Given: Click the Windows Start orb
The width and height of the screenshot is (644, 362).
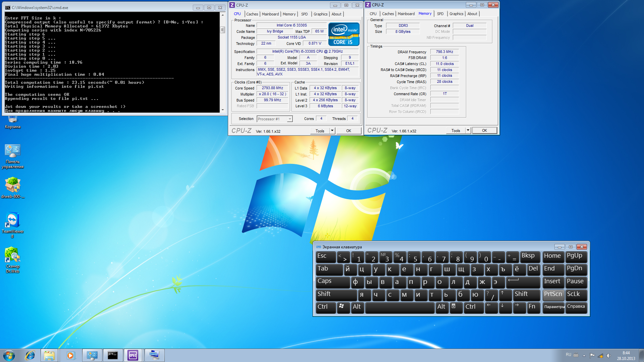Looking at the screenshot, I should (9, 355).
